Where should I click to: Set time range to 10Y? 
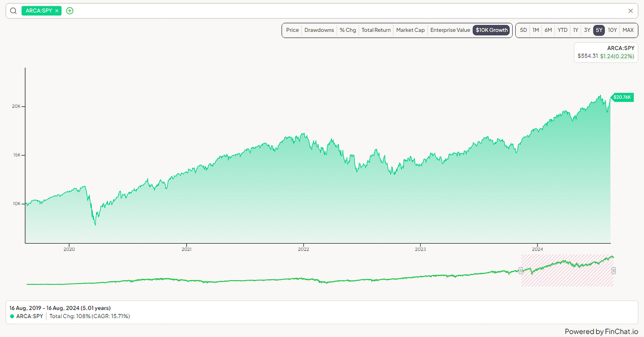612,30
